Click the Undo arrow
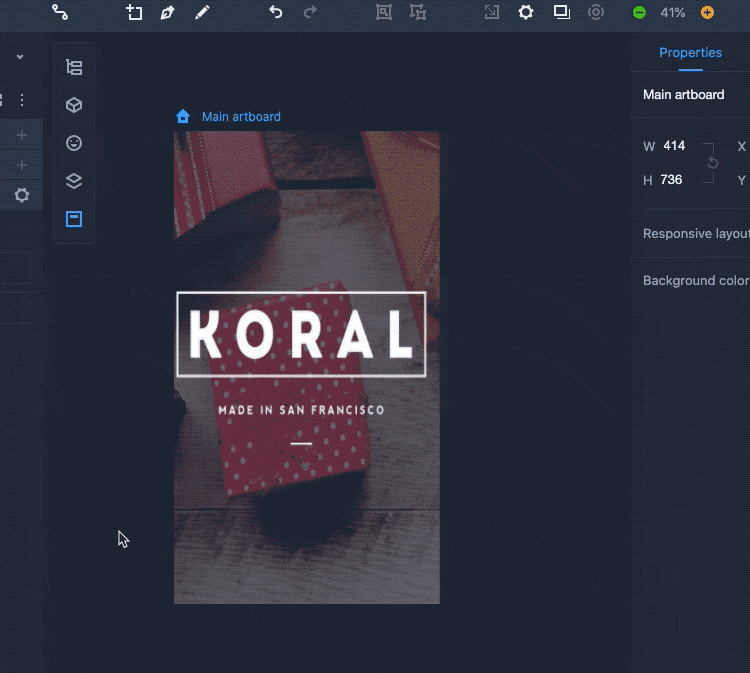Image resolution: width=750 pixels, height=673 pixels. [x=276, y=12]
